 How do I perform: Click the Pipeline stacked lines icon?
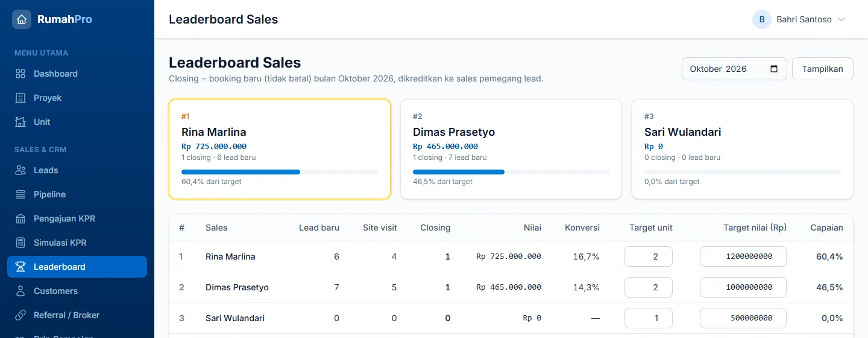tap(20, 194)
